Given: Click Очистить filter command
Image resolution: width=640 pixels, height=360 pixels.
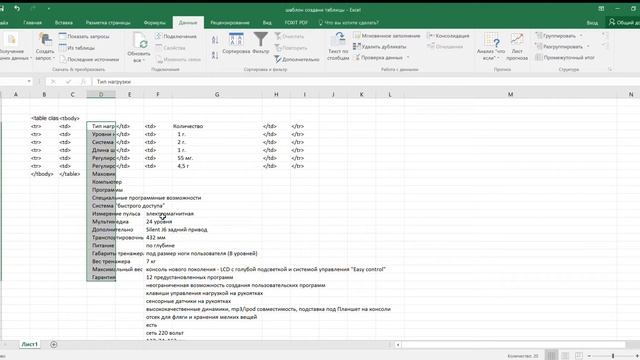Looking at the screenshot, I should click(289, 36).
